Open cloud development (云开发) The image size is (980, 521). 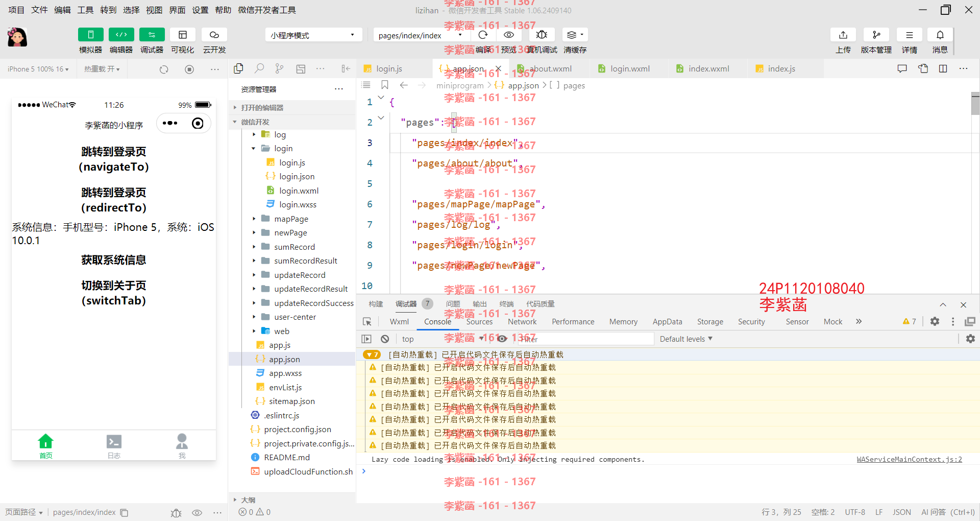tap(214, 35)
